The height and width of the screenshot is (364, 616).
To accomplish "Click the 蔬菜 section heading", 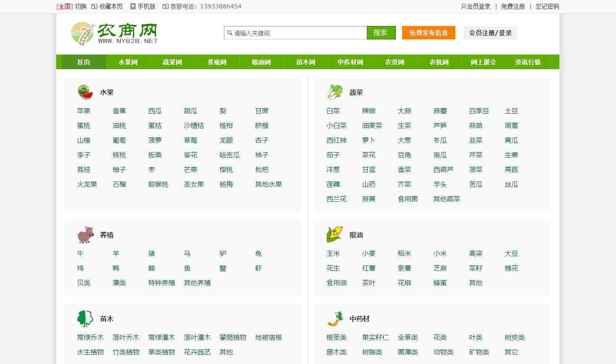I will point(356,92).
